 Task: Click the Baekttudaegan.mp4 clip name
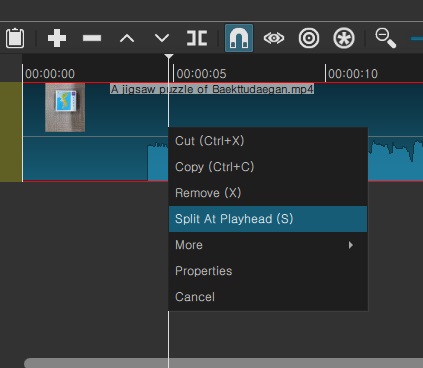[x=212, y=89]
